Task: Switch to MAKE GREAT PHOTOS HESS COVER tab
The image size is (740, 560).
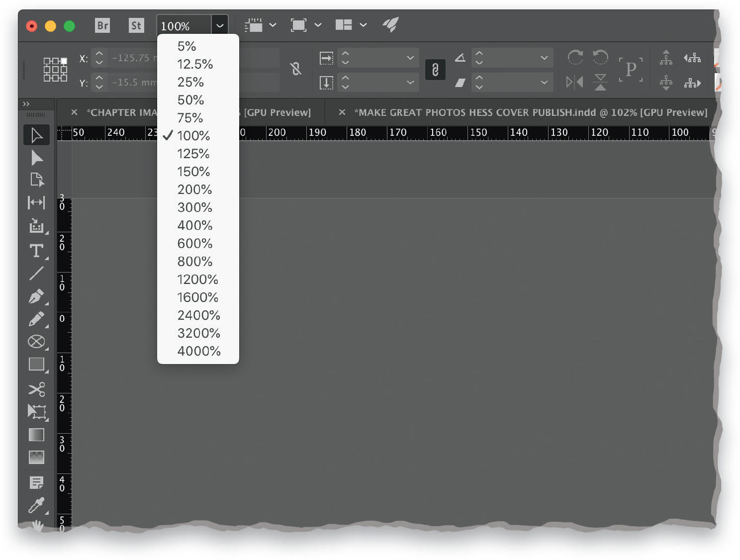Action: point(531,112)
